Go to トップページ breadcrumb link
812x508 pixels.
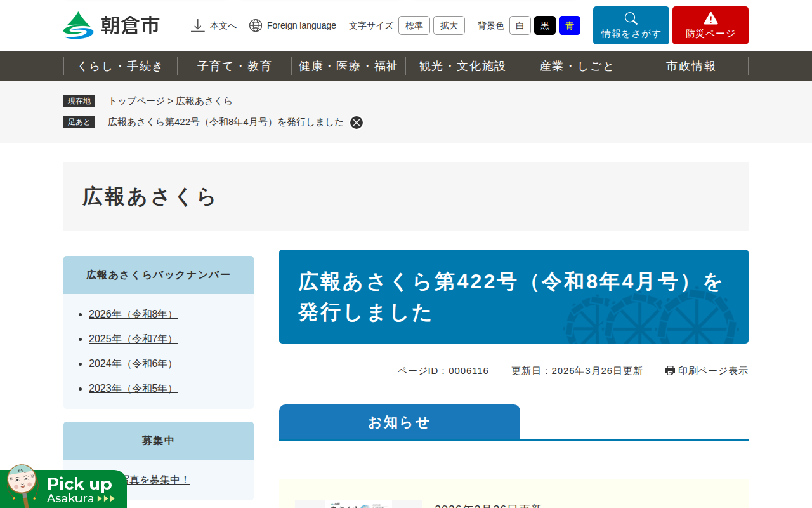pyautogui.click(x=136, y=101)
